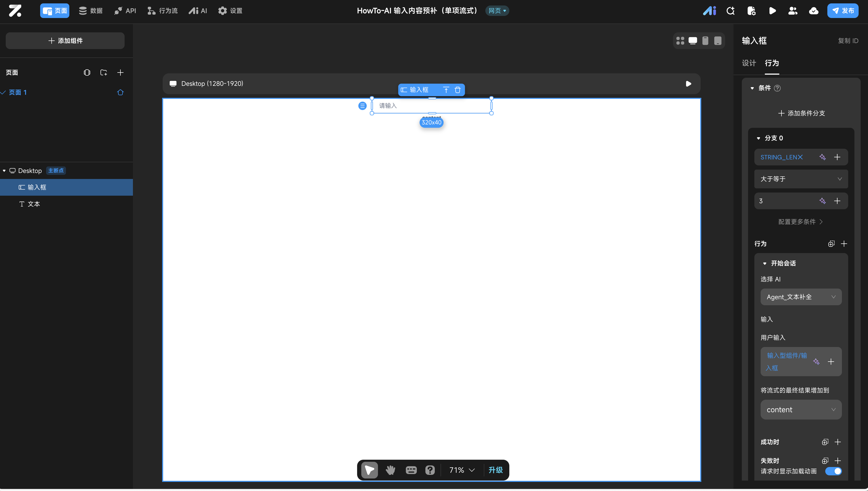Screen dimensions: 868x491
Task: Collapse the 分支 0 section
Action: coord(759,138)
